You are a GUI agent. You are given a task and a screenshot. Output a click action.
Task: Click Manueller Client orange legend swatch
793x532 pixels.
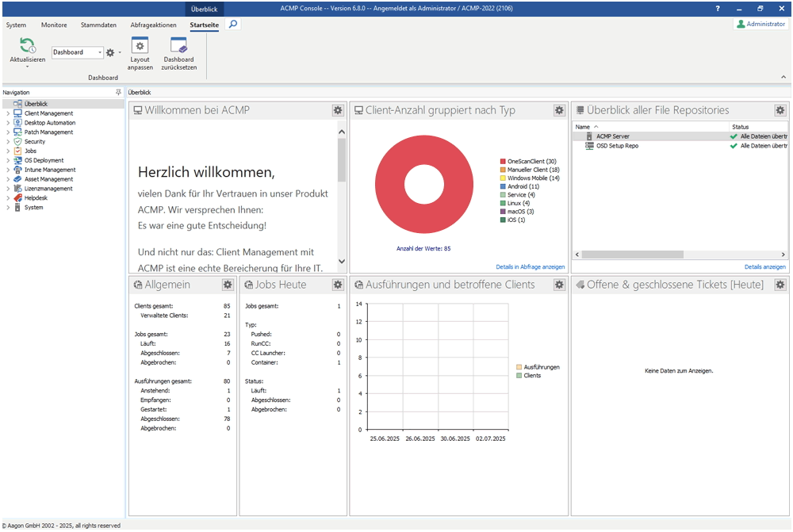point(503,170)
